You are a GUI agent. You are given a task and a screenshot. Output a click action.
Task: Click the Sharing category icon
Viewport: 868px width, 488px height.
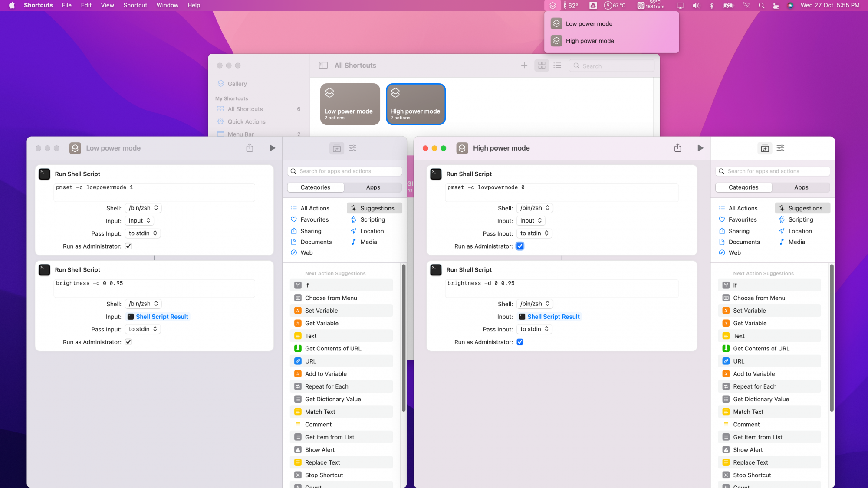tap(295, 231)
